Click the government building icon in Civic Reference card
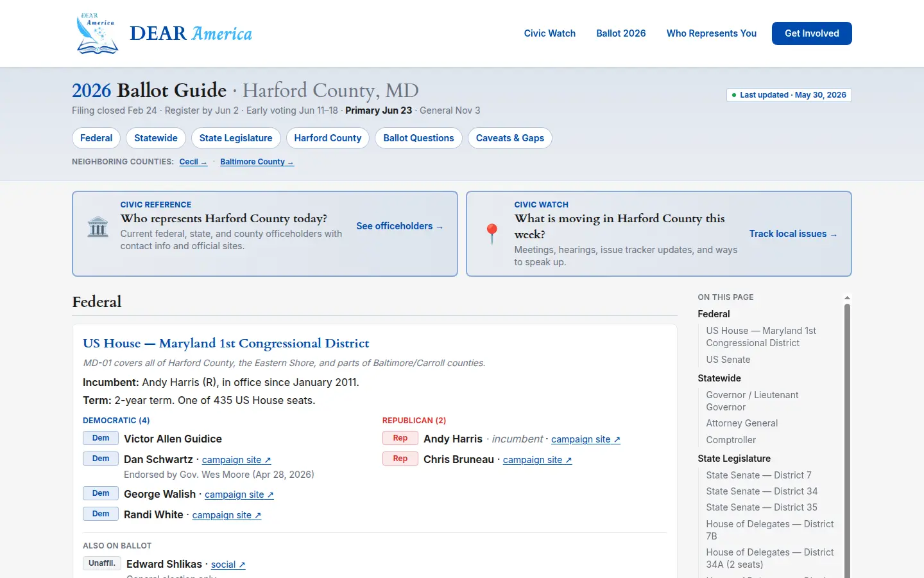This screenshot has width=924, height=578. coord(98,227)
